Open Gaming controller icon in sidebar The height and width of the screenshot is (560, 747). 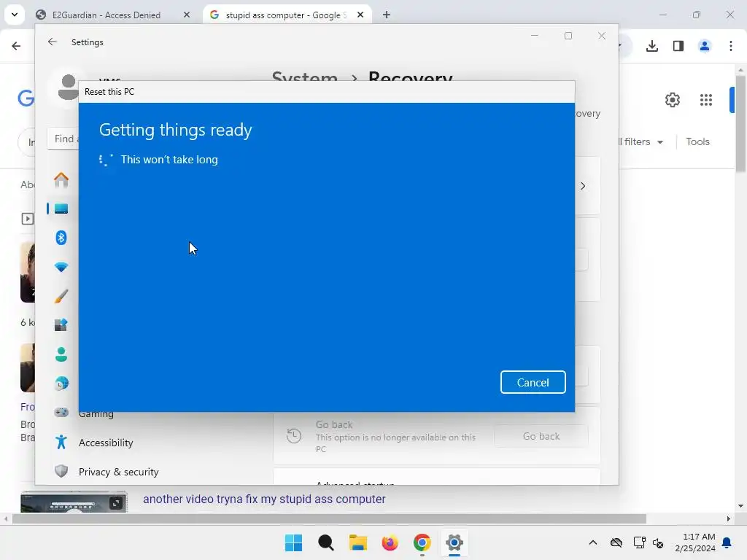click(x=61, y=413)
